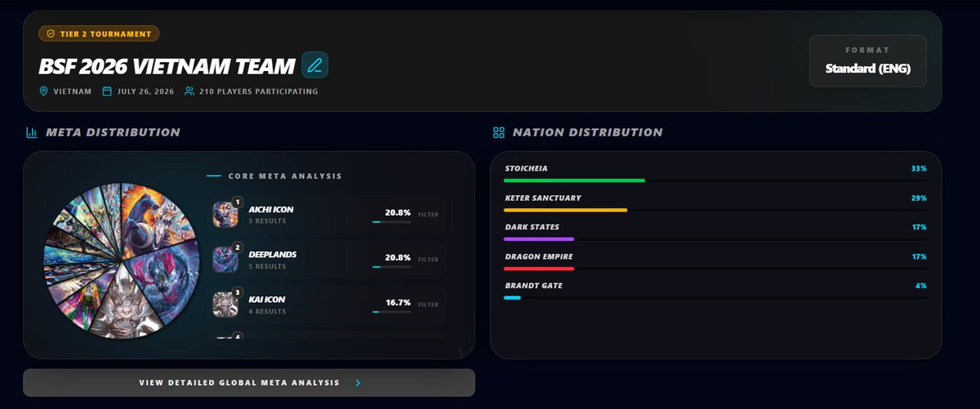
Task: Click the chevron arrow on global meta analysis button
Action: click(x=358, y=382)
